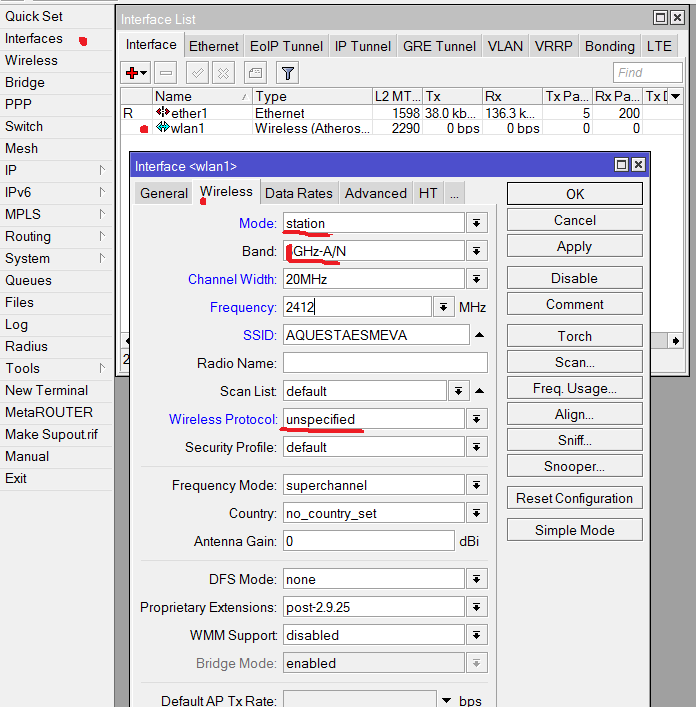Sort by the Name column header
This screenshot has height=707, width=696.
[x=202, y=96]
